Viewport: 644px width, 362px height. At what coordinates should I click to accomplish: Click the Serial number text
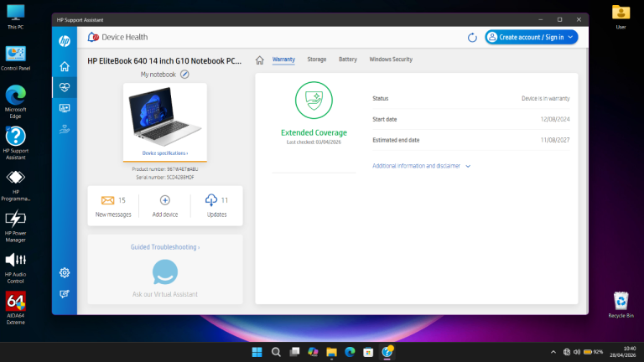pos(165,178)
